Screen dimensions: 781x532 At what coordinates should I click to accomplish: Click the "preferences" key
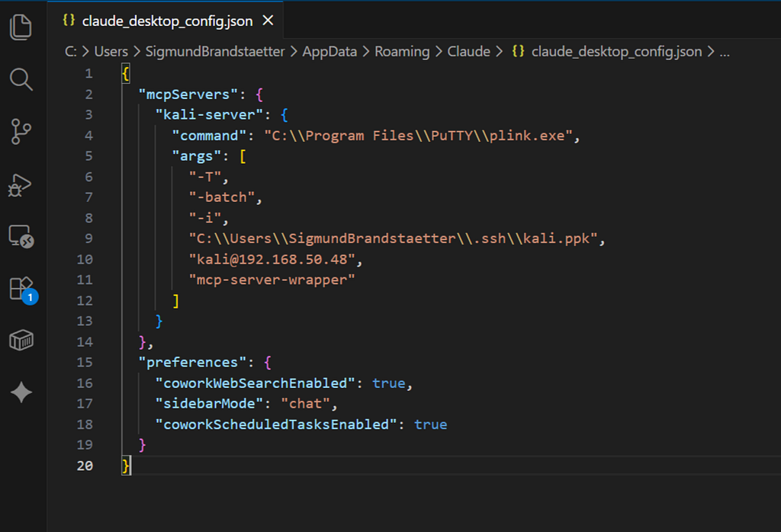click(x=191, y=363)
